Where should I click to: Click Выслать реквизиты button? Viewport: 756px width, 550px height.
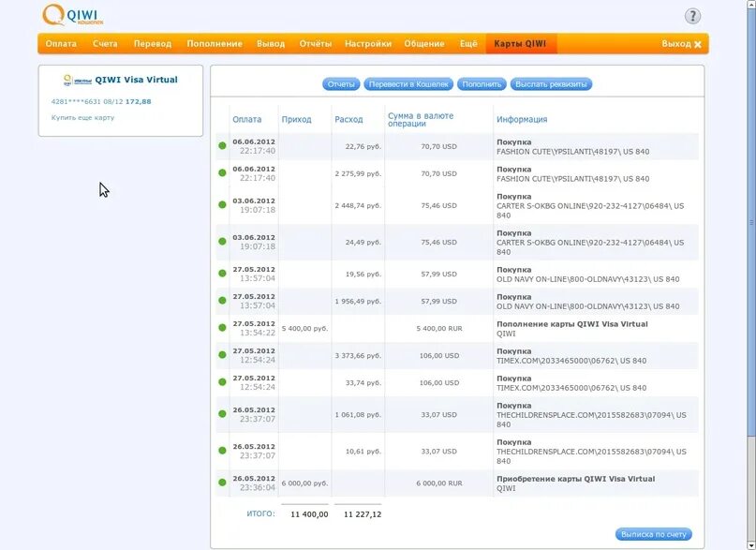(x=551, y=84)
